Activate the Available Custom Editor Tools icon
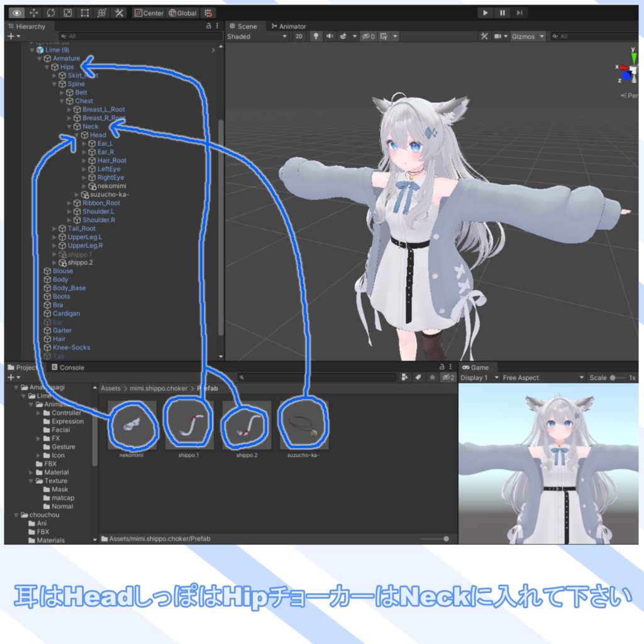This screenshot has height=644, width=644. tap(118, 12)
